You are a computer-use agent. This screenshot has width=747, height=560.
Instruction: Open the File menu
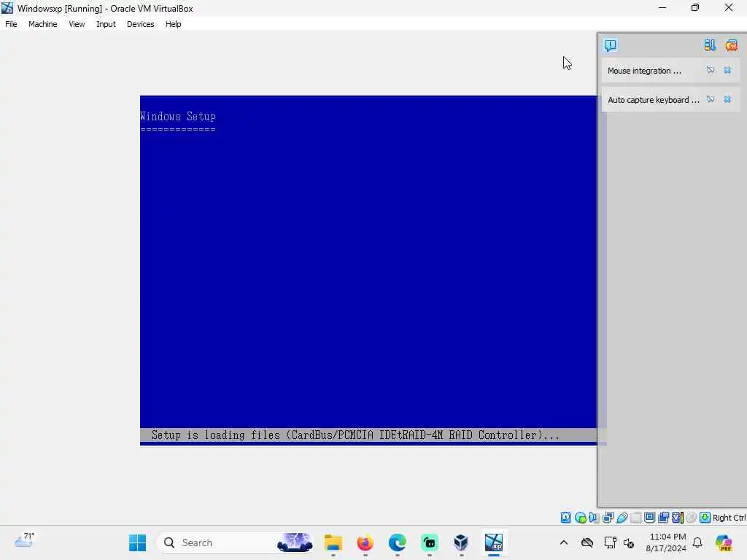[x=11, y=24]
